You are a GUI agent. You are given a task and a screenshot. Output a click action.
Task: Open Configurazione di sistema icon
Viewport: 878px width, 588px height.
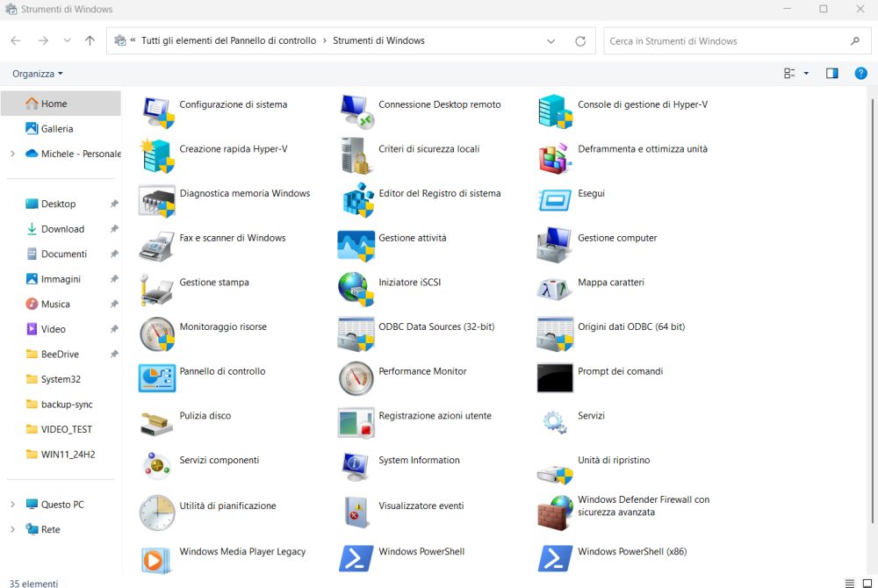pos(157,111)
